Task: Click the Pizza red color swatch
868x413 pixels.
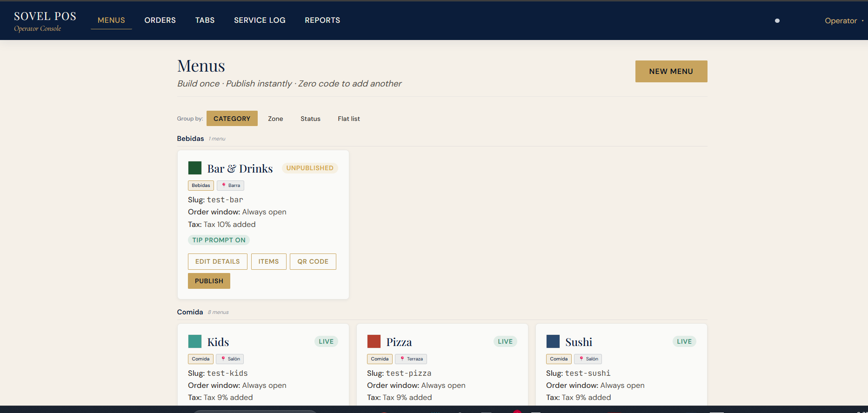Action: click(374, 341)
